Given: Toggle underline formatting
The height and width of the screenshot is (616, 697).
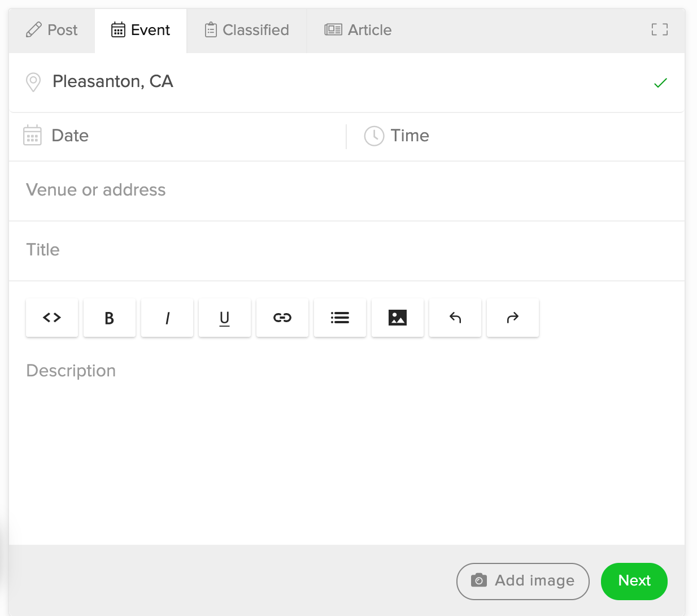Looking at the screenshot, I should (225, 318).
